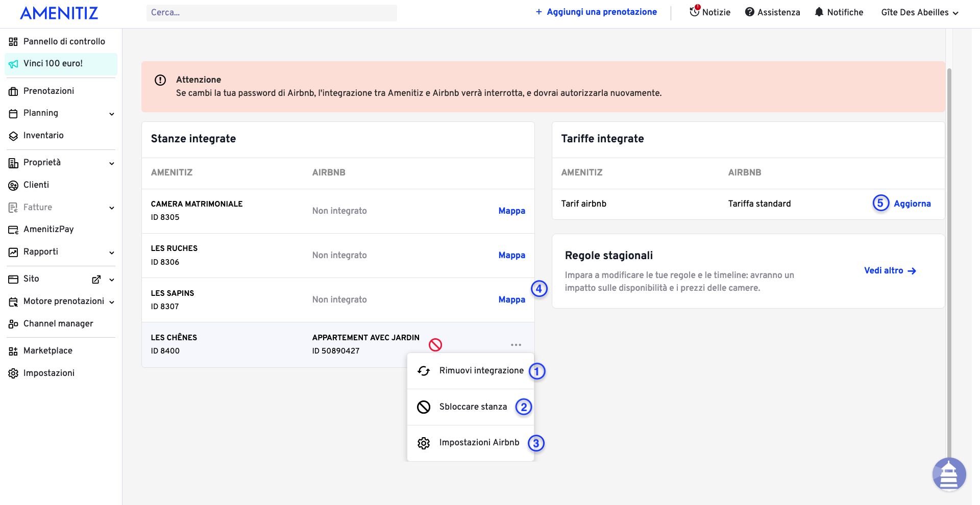
Task: Click the Planning calendar icon
Action: pyautogui.click(x=13, y=113)
